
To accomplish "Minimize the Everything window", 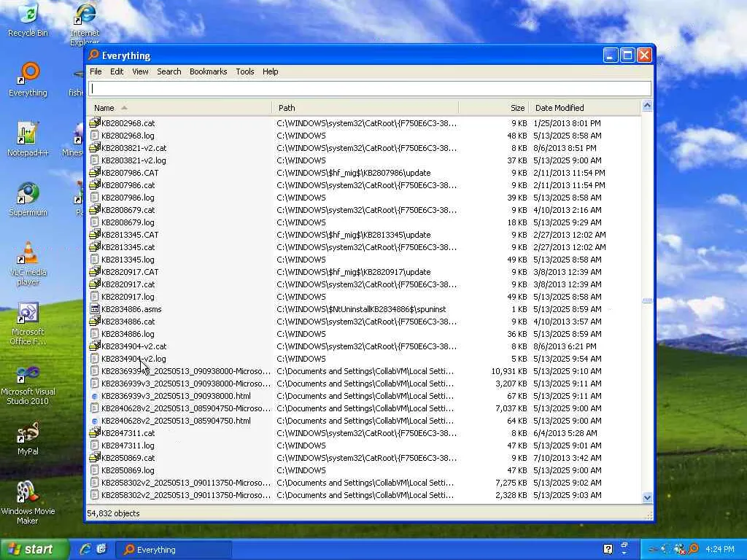I will pos(611,55).
